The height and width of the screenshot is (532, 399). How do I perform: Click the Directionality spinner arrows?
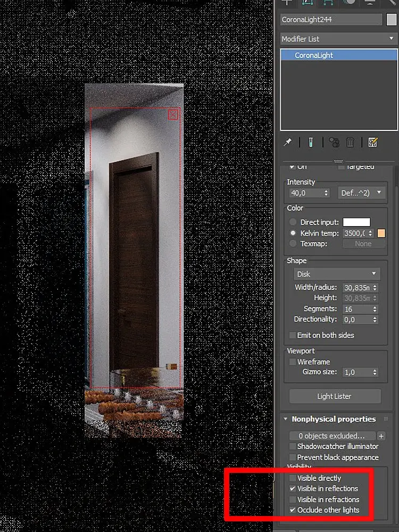click(375, 320)
